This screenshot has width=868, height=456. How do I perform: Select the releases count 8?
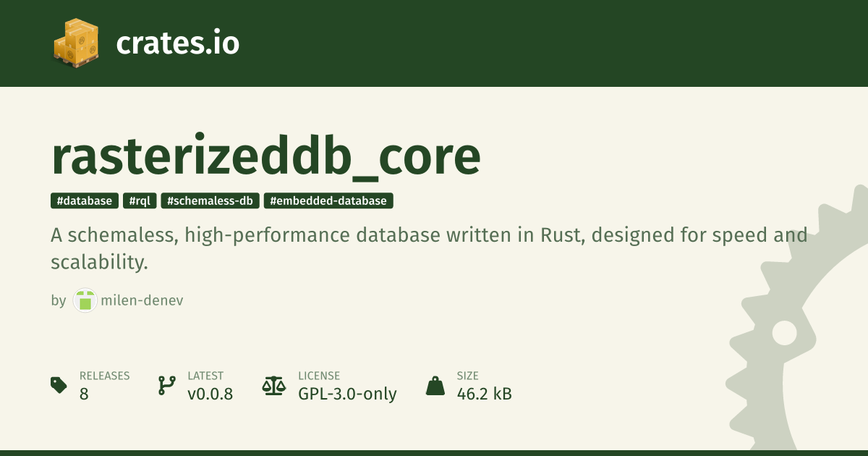tap(84, 394)
